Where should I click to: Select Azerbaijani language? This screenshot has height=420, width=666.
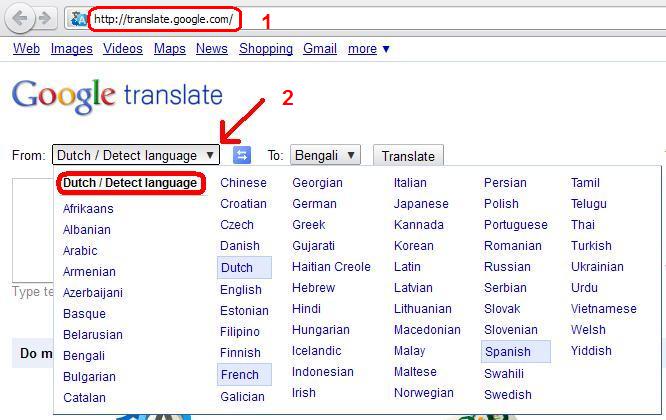click(x=93, y=293)
